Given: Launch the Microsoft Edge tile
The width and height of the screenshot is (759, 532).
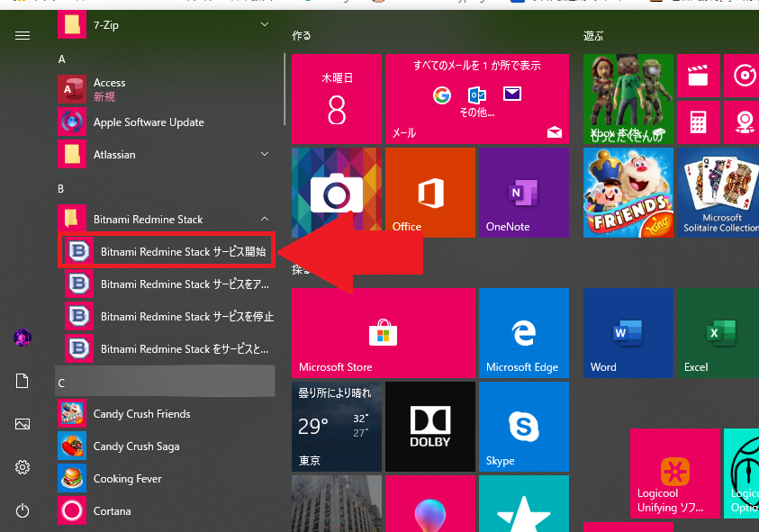Looking at the screenshot, I should coord(524,333).
